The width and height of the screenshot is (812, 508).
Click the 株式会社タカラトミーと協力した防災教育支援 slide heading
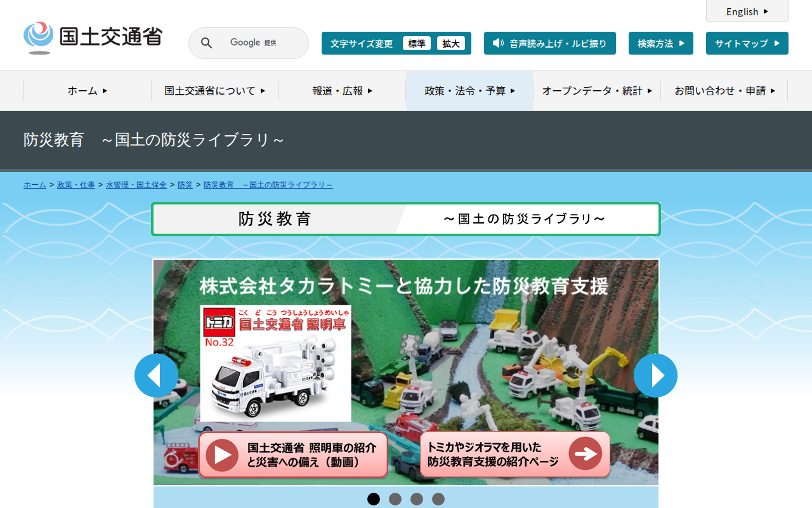tap(404, 286)
